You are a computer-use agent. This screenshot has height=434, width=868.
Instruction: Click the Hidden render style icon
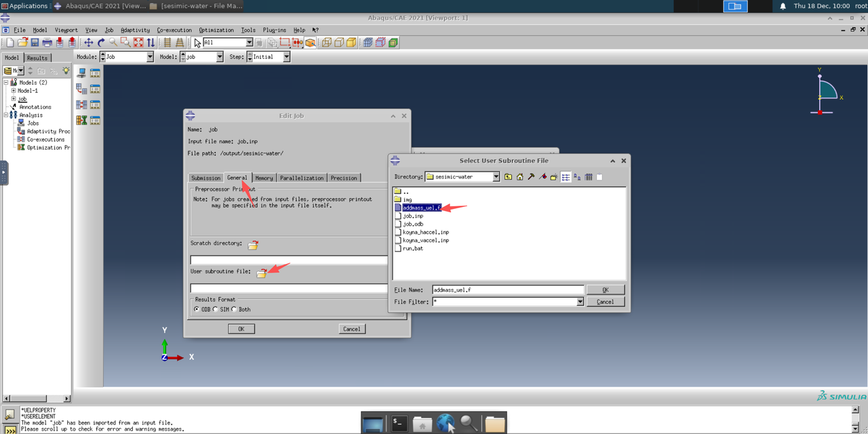338,43
